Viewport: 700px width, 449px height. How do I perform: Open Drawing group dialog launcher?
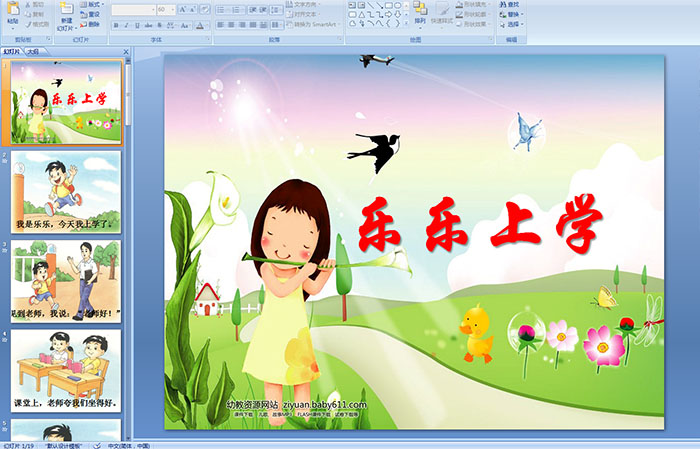[491, 40]
